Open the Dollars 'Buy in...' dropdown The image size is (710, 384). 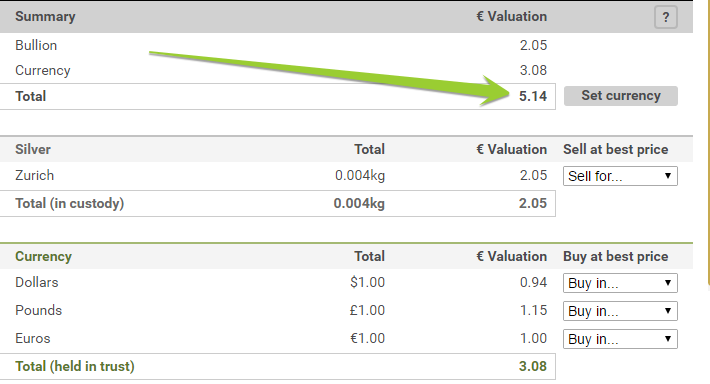click(x=620, y=283)
